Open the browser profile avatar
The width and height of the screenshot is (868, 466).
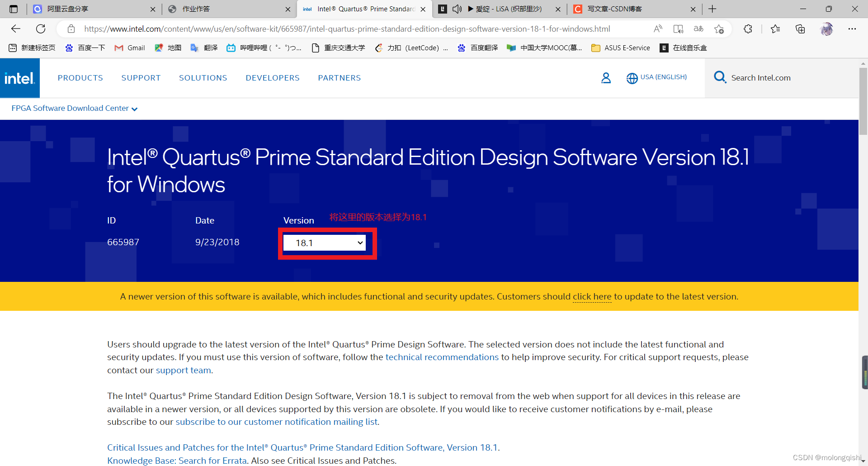[826, 29]
